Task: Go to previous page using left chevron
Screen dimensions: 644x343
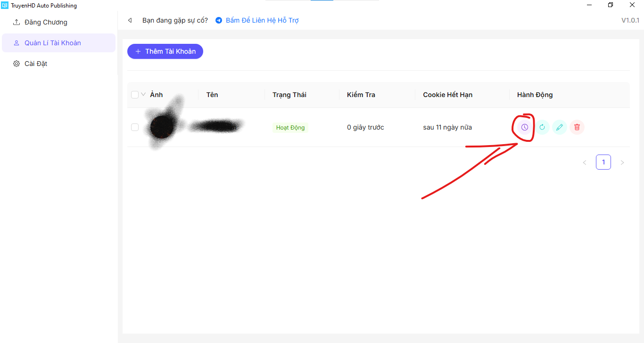Action: 585,163
